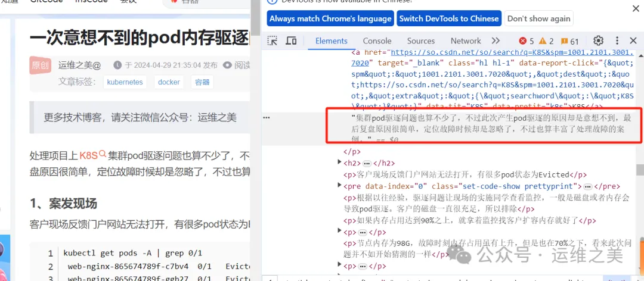The width and height of the screenshot is (644, 281).
Task: Click the search icon beside K8S
Action: coord(102,155)
